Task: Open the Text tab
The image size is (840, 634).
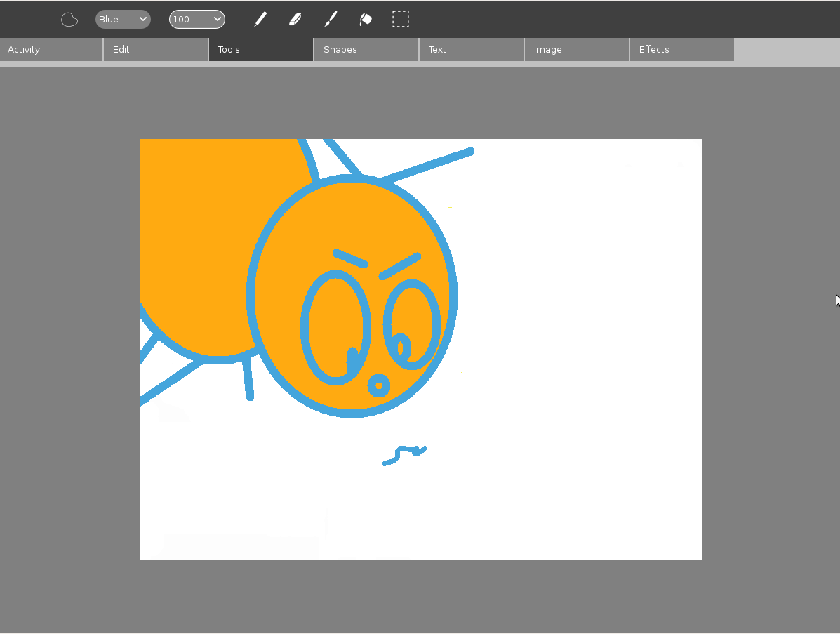Action: tap(471, 50)
